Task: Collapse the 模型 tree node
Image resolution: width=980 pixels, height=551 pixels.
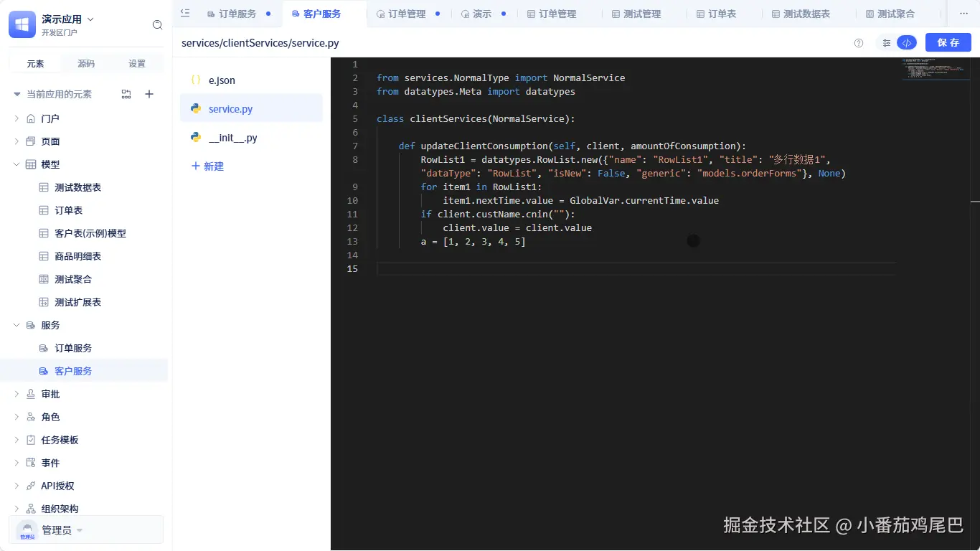Action: coord(17,164)
